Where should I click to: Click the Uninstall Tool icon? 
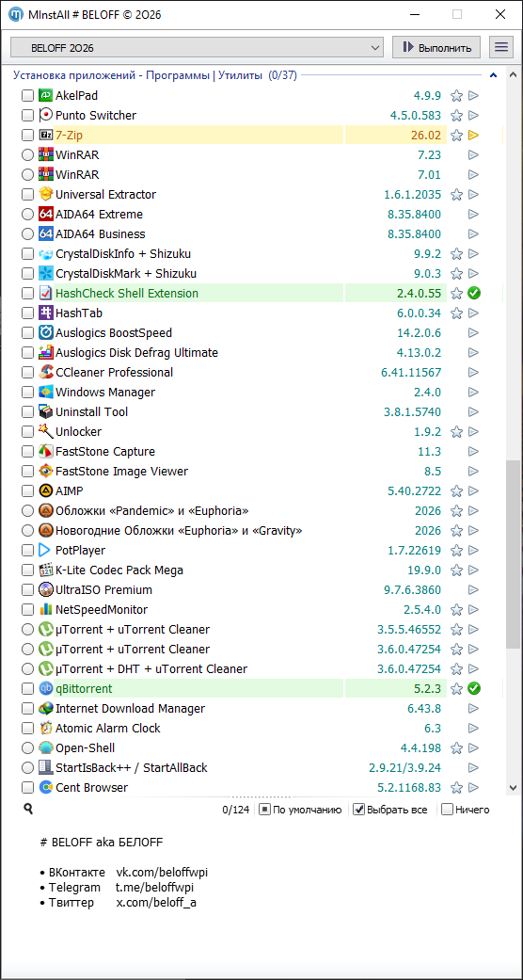point(45,412)
